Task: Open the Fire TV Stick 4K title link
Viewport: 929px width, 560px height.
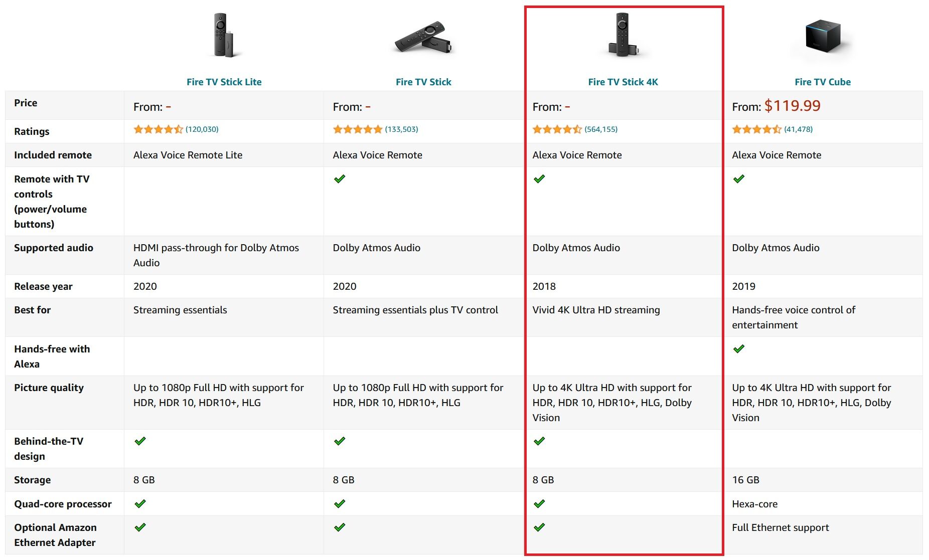Action: point(623,82)
